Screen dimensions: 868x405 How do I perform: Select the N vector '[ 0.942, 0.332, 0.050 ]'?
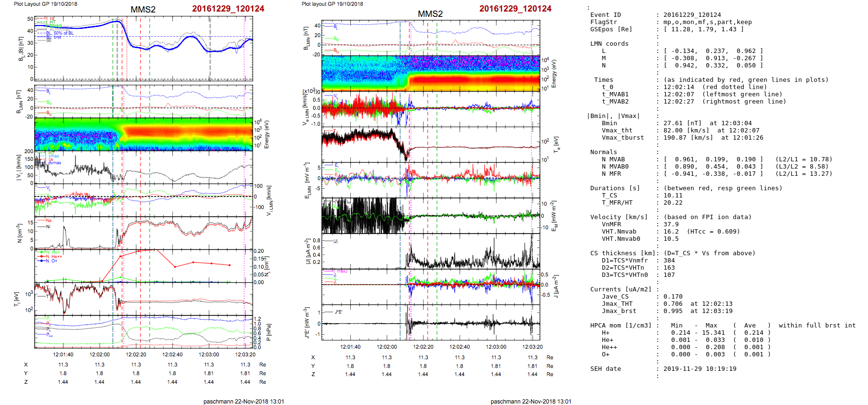(714, 65)
